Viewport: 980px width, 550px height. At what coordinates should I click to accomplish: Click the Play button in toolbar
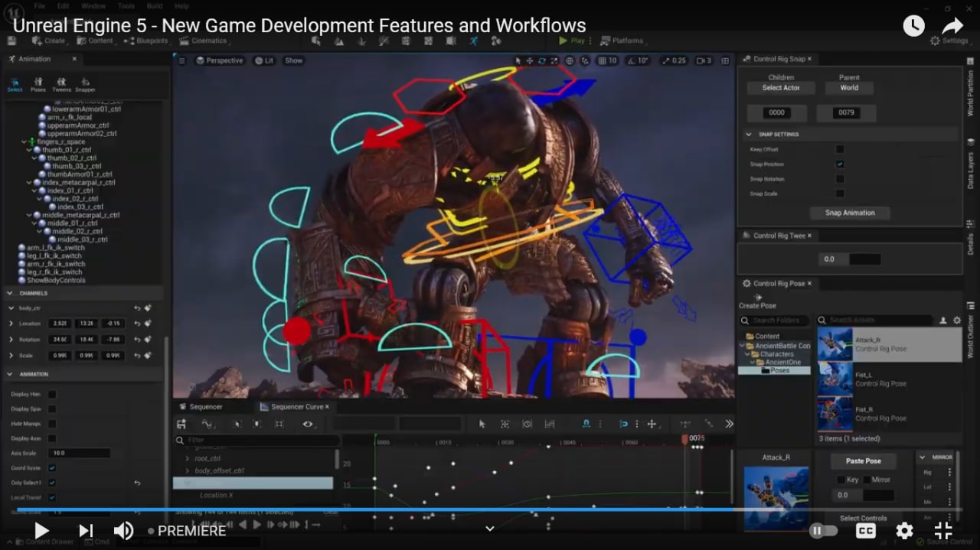click(x=572, y=41)
